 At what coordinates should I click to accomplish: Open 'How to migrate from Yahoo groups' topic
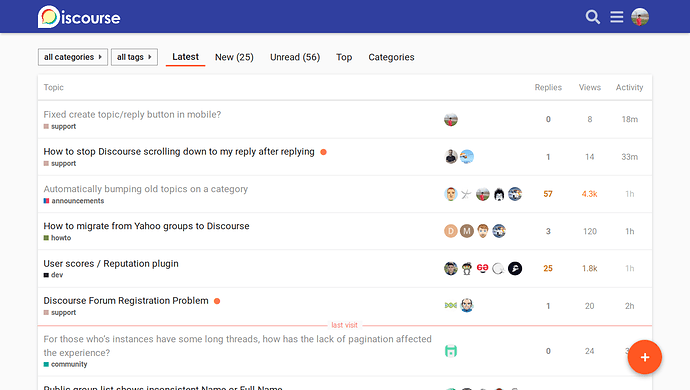pos(146,226)
